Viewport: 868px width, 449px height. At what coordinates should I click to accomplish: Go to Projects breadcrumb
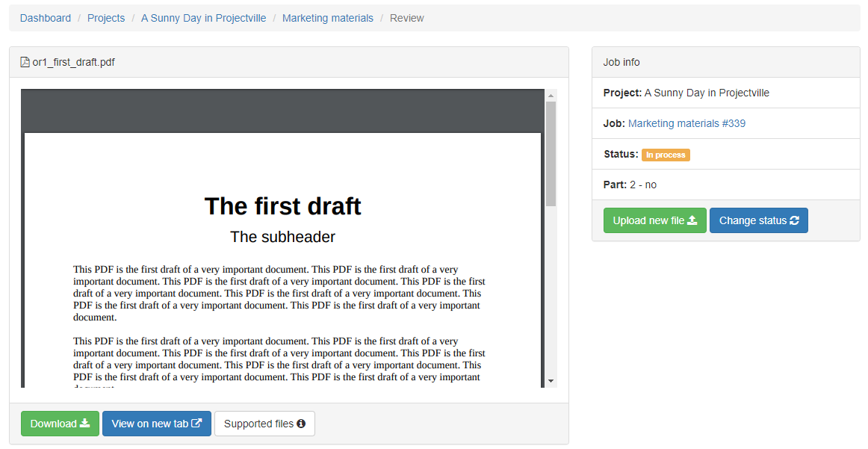pos(106,18)
